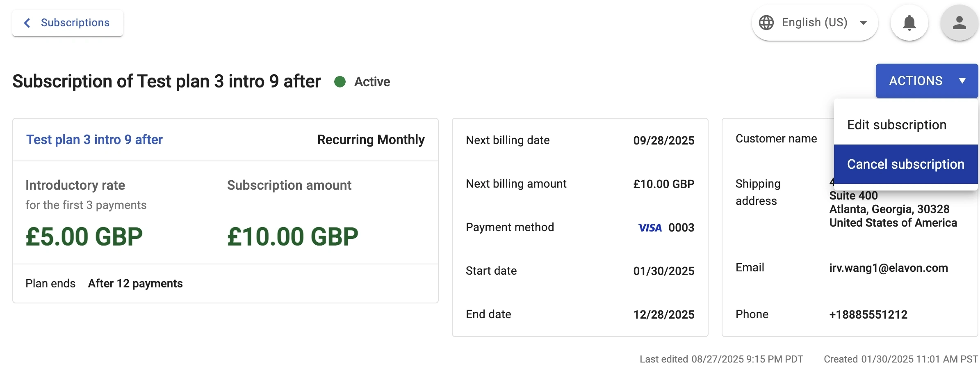Click the card ending 0003

pyautogui.click(x=681, y=228)
